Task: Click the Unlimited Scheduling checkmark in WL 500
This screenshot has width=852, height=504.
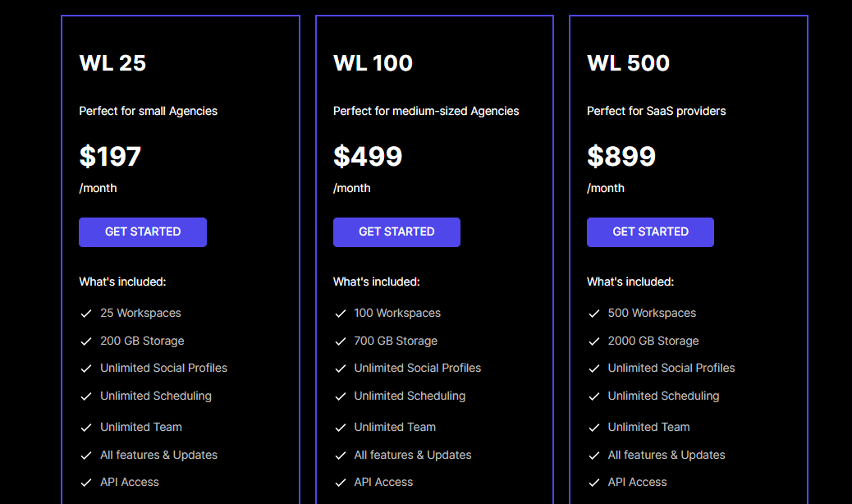Action: [593, 396]
